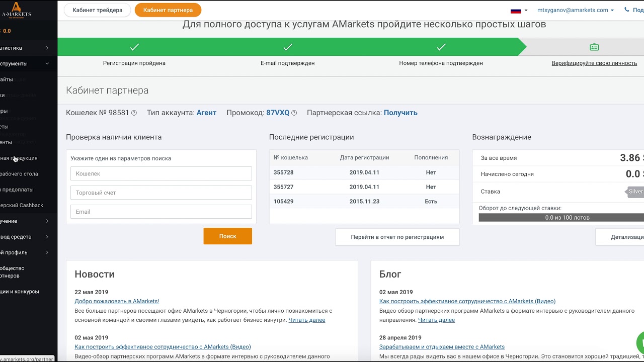The image size is (644, 362).
Task: Select wallet 355727 row
Action: point(364,187)
